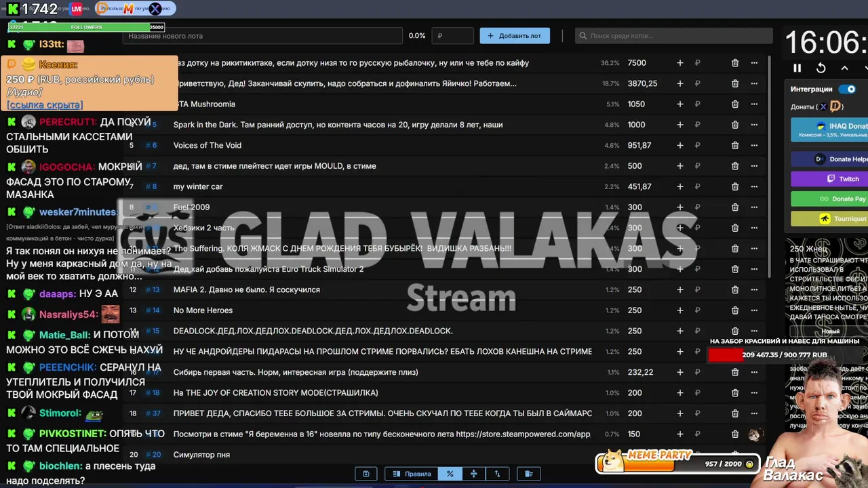Pause the auction timer
This screenshot has width=868, height=488.
tap(797, 68)
